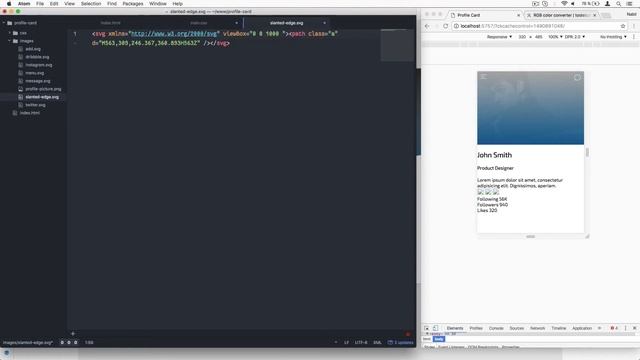Click the add icon on profile card header

[x=577, y=77]
